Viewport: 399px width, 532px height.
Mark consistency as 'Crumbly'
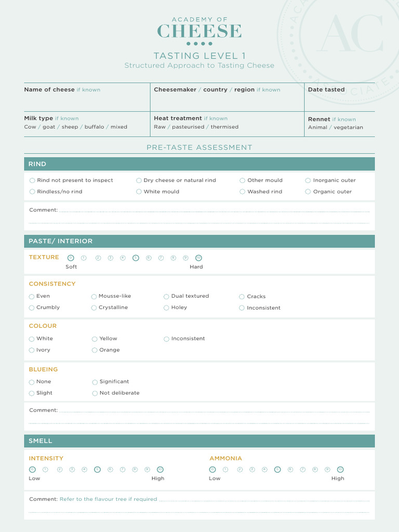click(x=32, y=308)
